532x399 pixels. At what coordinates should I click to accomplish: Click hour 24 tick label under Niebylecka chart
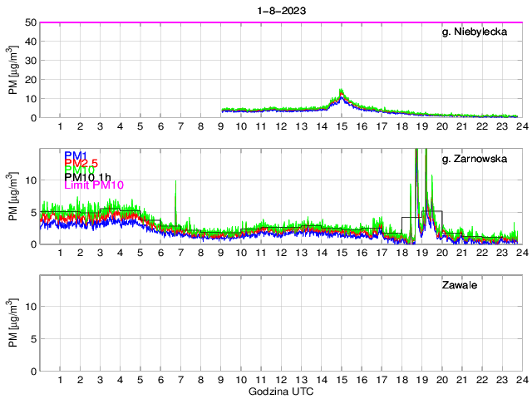tap(521, 126)
